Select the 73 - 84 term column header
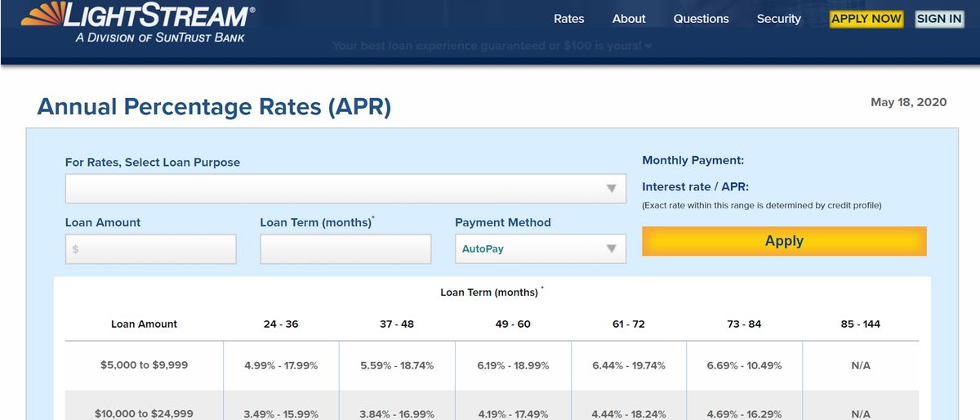 745,324
